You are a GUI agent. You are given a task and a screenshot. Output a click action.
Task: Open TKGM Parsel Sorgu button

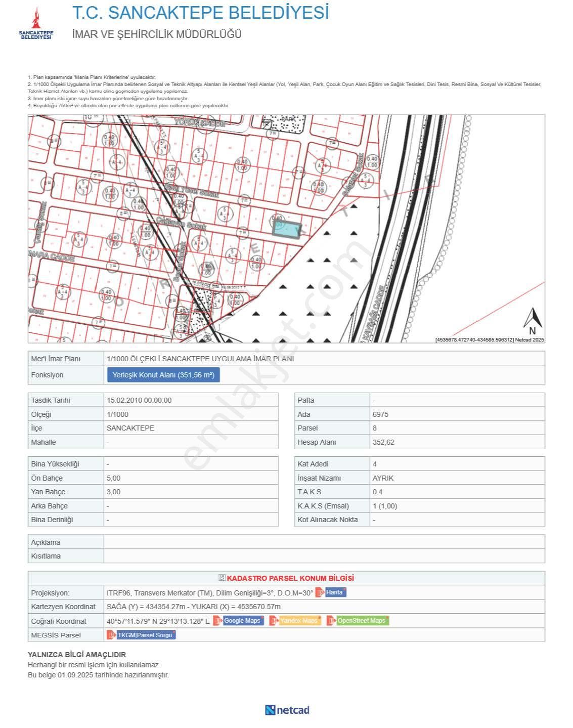point(146,635)
